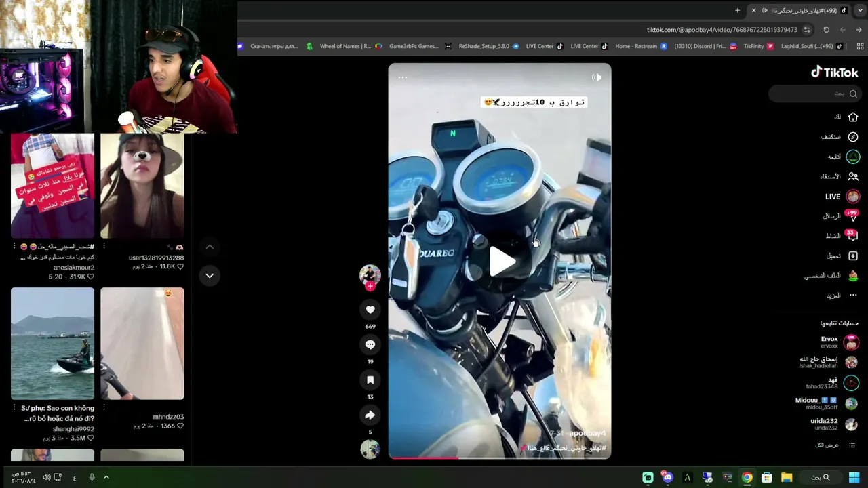Open the Home - Restream bookmark
Screen dimensions: 868x488
point(641,46)
